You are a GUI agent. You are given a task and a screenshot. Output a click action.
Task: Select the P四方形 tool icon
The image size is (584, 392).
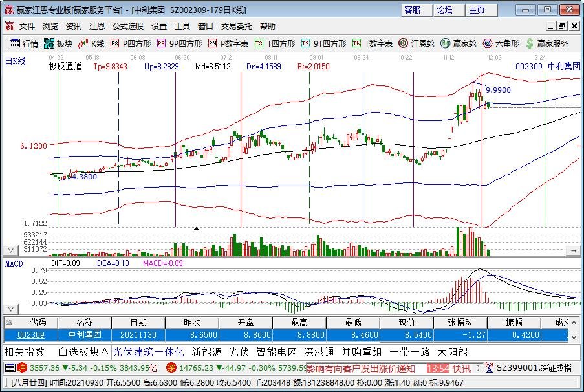tap(114, 43)
